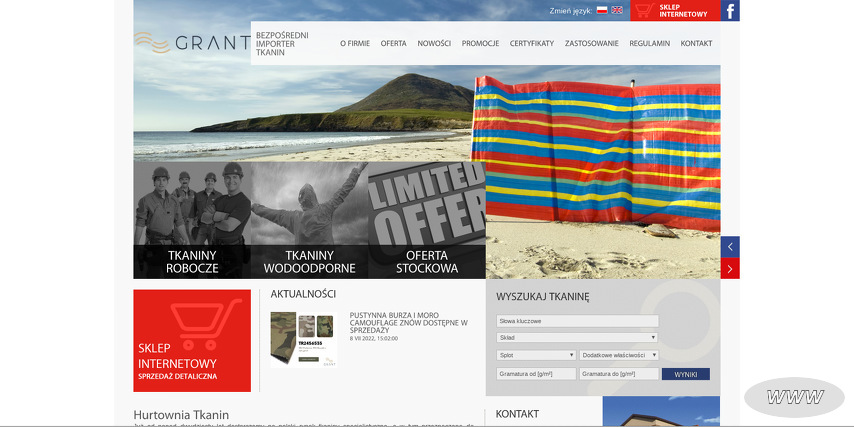Go to previous slide with blue arrow

730,247
